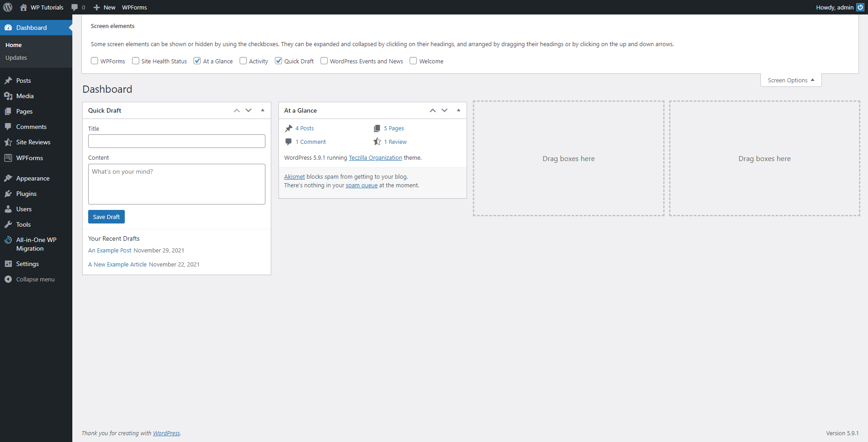The image size is (868, 442).
Task: Collapse the Screen Options panel
Action: click(x=791, y=80)
